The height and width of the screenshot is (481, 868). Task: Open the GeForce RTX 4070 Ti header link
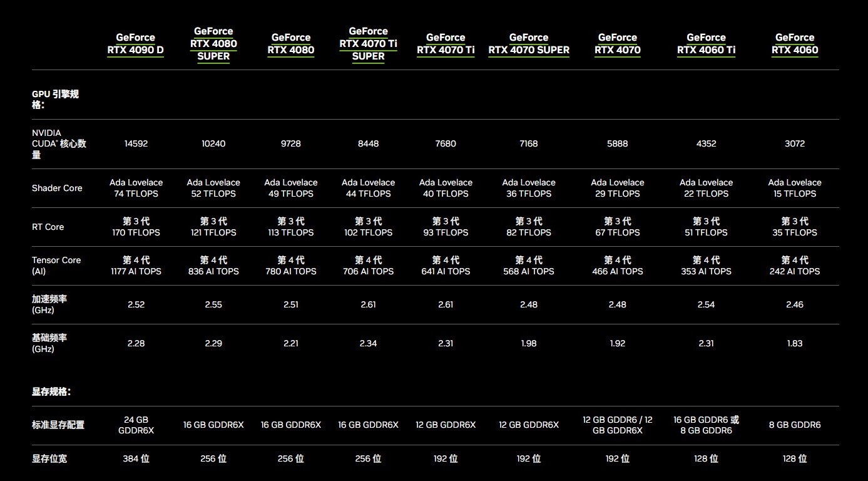[446, 44]
